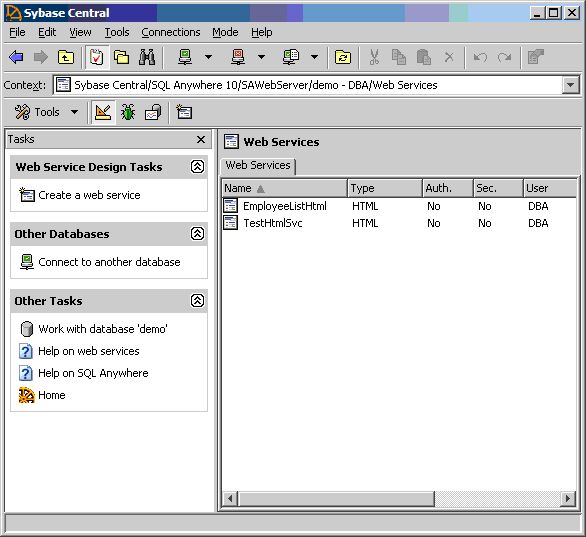Switch to Debug mode bug icon
This screenshot has height=537, width=586.
point(128,112)
